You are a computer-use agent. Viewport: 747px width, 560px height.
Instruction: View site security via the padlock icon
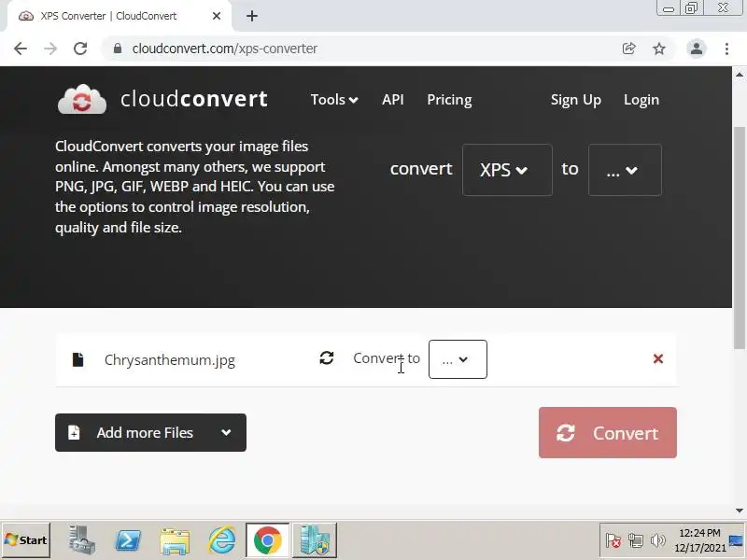click(118, 49)
